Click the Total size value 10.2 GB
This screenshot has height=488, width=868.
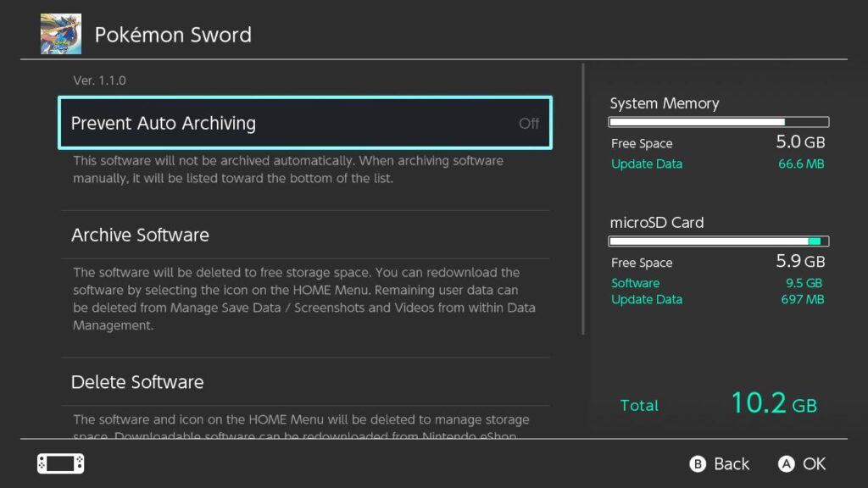pyautogui.click(x=774, y=402)
